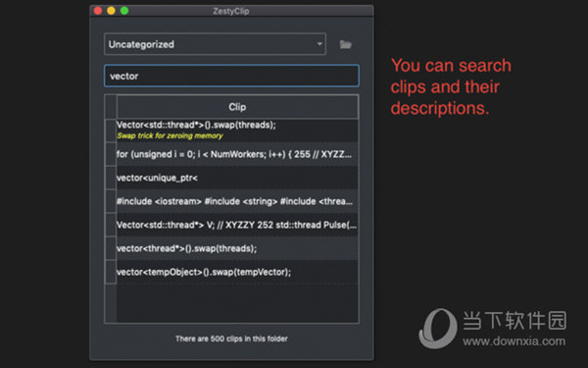Close the ZestyClip window
Screen dimensions: 588x368
pyautogui.click(x=98, y=11)
